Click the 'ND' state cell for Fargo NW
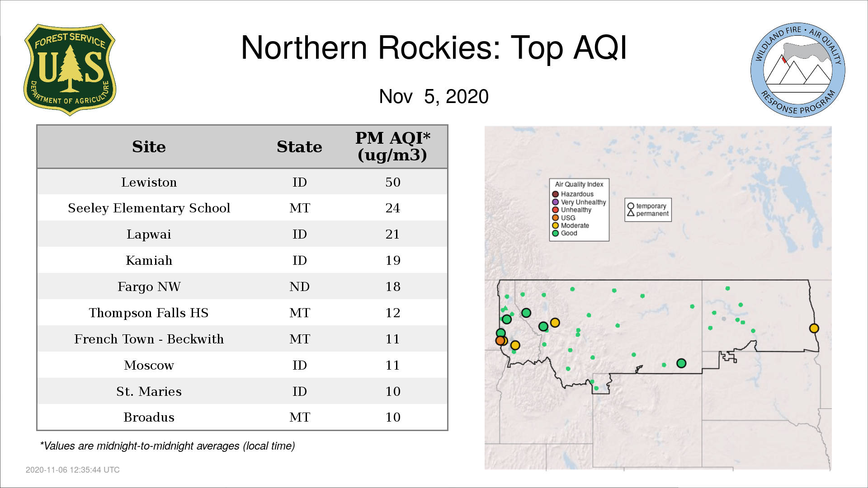 299,287
